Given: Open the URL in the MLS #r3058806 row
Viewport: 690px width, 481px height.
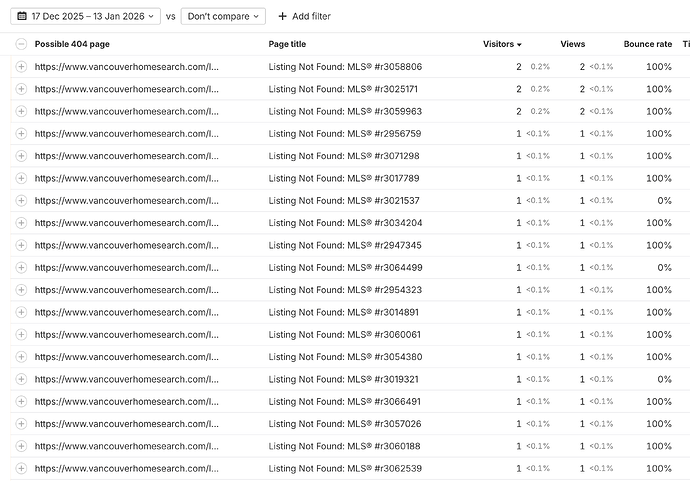Looking at the screenshot, I should 127,66.
